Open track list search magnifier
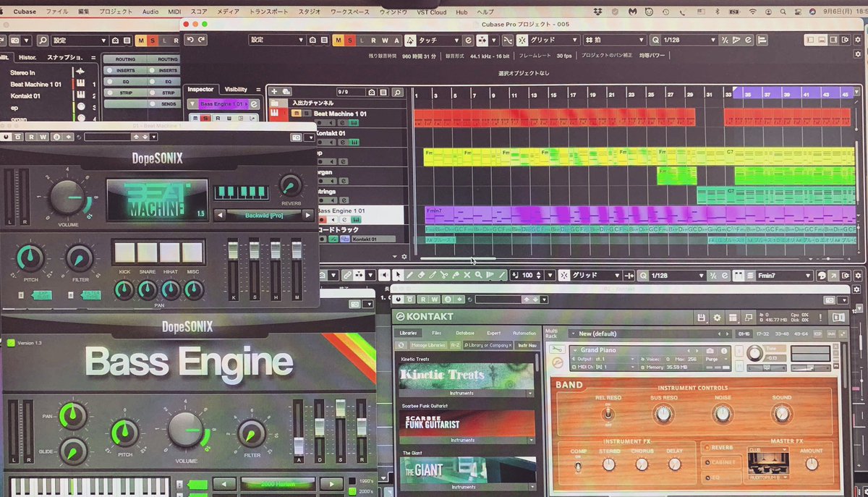 pyautogui.click(x=397, y=93)
